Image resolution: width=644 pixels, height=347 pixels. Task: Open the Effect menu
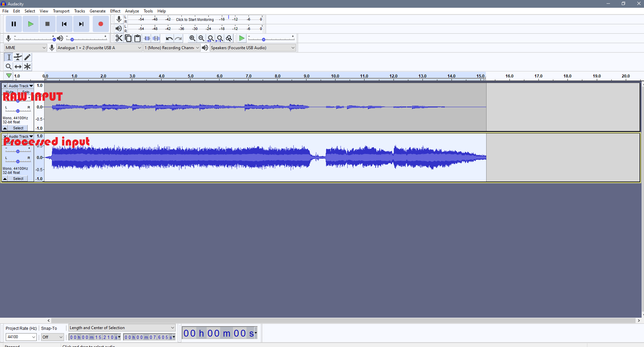point(115,11)
